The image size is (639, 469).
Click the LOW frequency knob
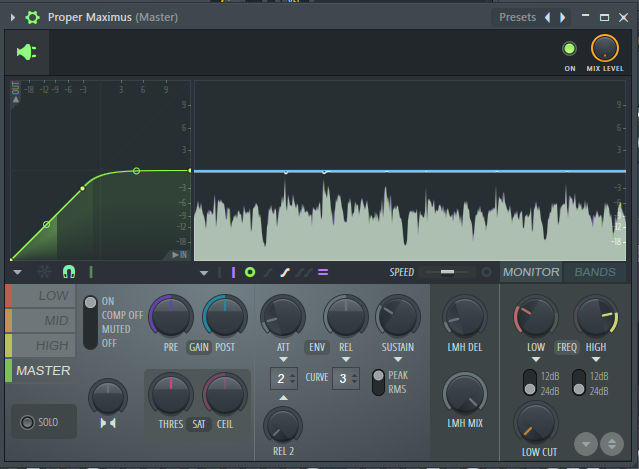click(x=535, y=316)
